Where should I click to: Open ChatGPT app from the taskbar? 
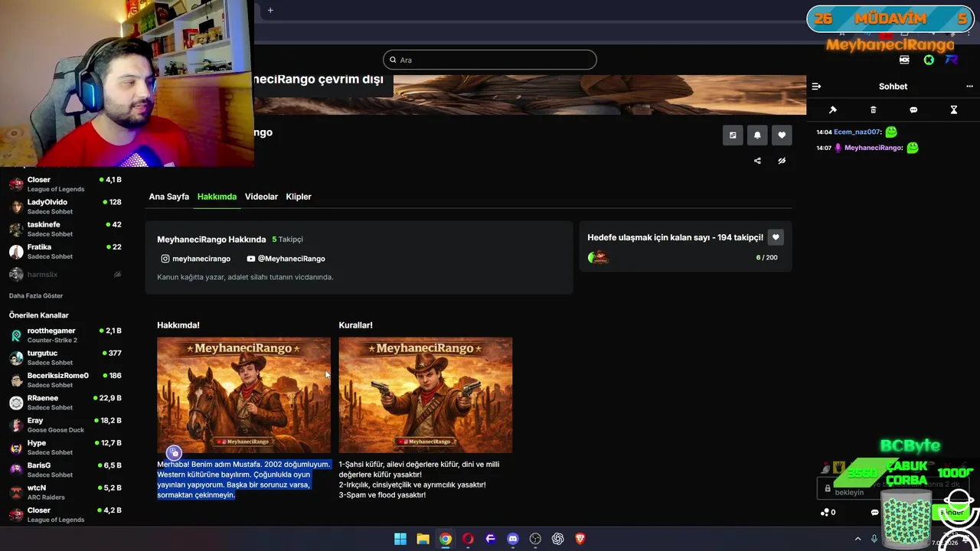pos(558,539)
